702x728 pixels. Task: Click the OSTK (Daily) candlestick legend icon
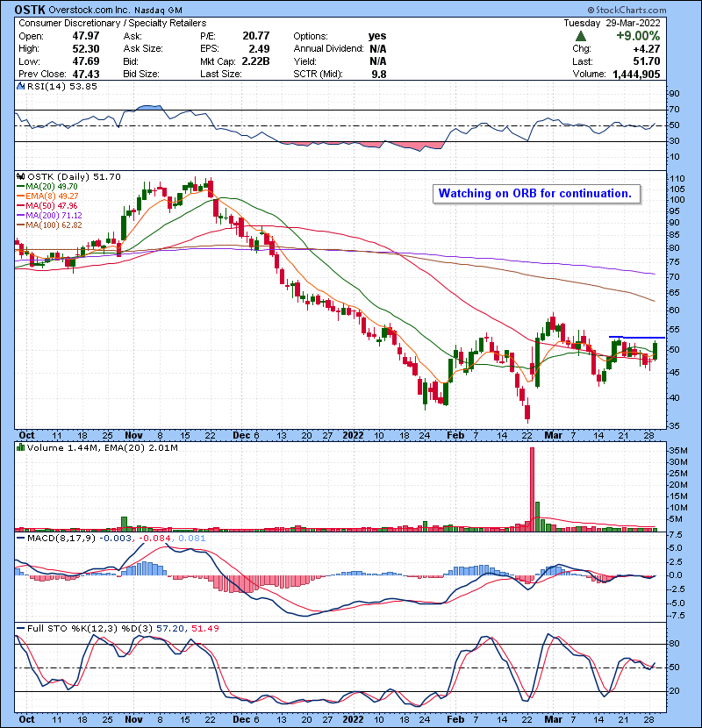[20, 176]
